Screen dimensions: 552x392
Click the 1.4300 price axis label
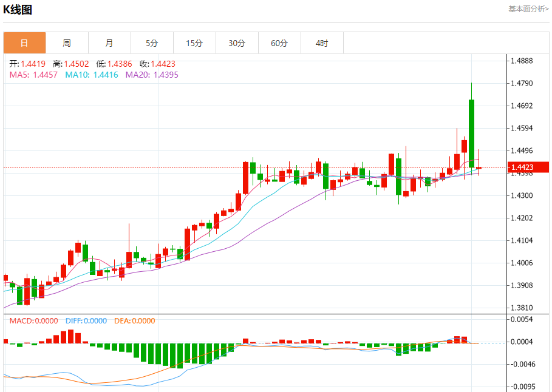pos(522,195)
